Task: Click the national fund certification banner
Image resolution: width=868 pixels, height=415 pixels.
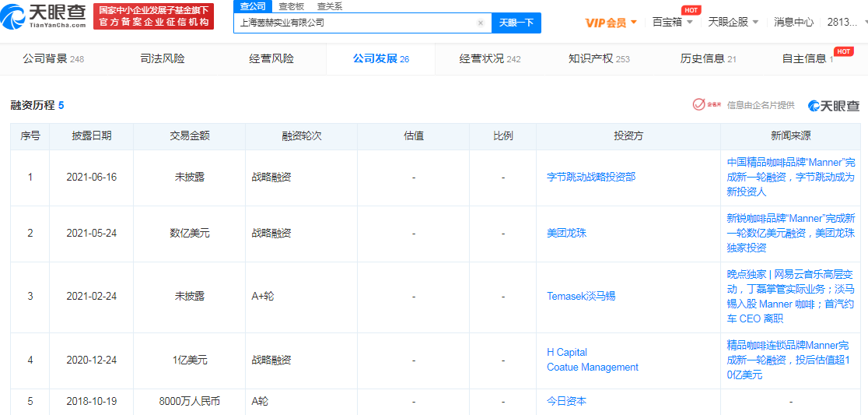Action: [153, 16]
